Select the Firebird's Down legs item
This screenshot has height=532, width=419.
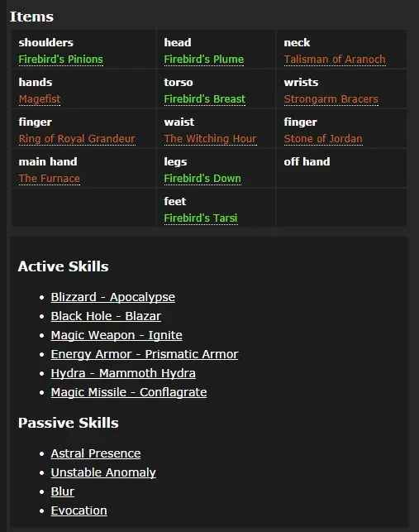click(202, 179)
